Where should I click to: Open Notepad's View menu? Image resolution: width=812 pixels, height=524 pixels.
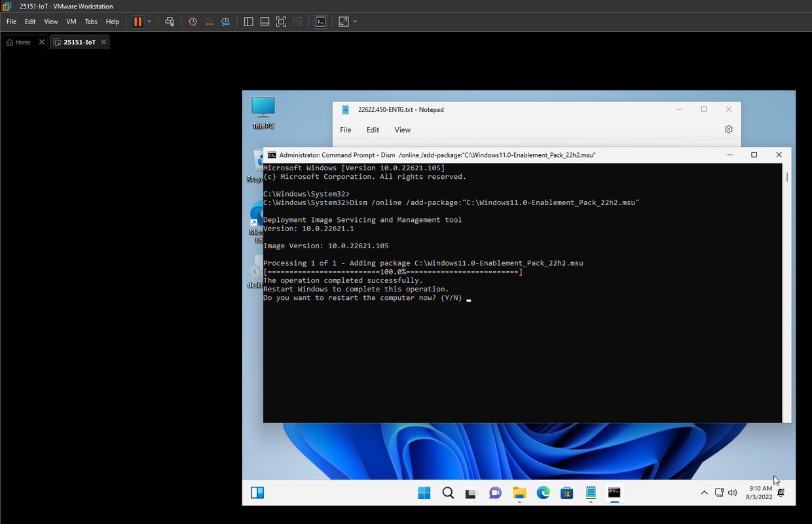403,130
